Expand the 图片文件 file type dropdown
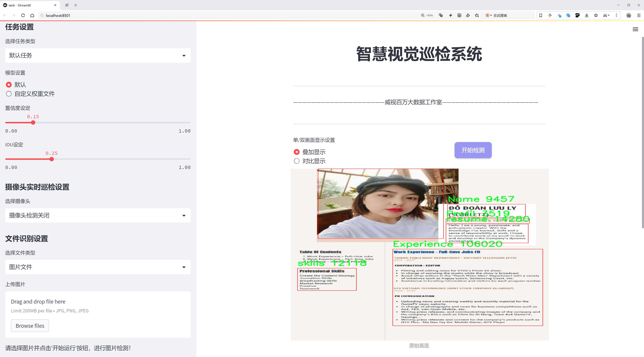644x357 pixels. tap(98, 267)
